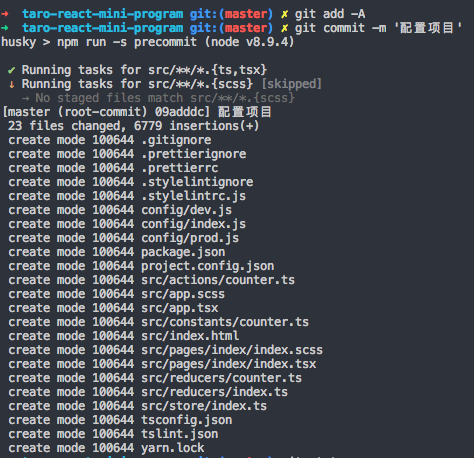The image size is (474, 458).
Task: Click the yellow dirty marker before git commit
Action: click(284, 28)
